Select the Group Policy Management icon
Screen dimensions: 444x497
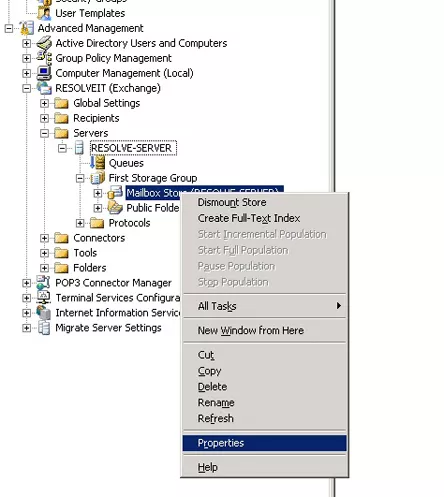click(x=44, y=58)
